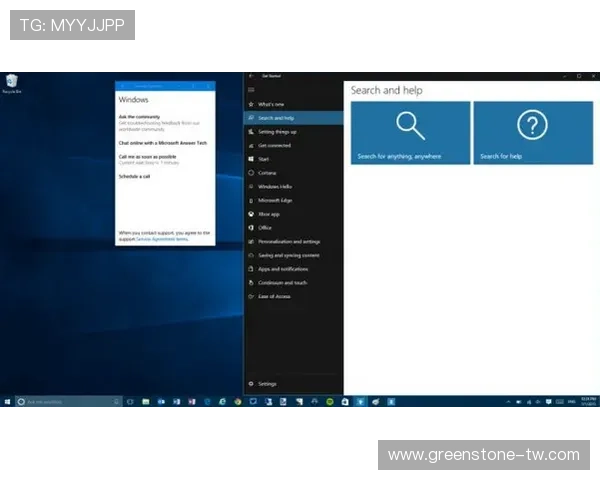
Task: Choose Schedule a call option
Action: (136, 176)
